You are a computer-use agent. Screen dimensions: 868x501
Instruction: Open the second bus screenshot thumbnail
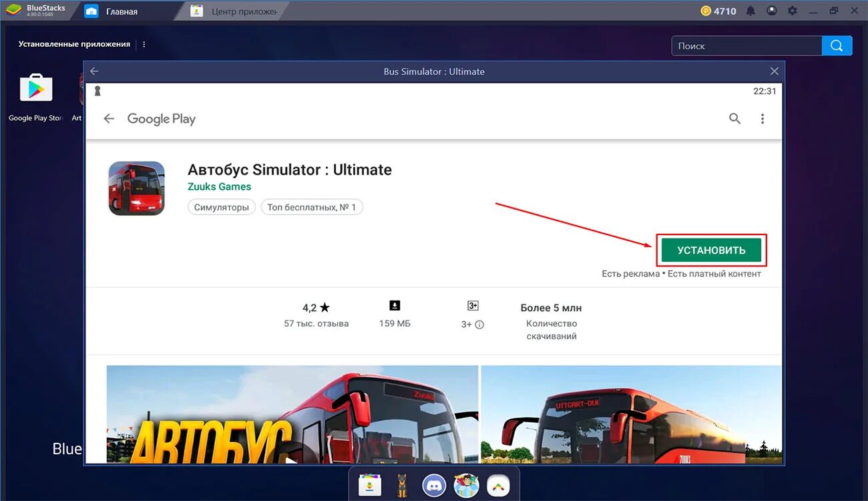pos(631,414)
